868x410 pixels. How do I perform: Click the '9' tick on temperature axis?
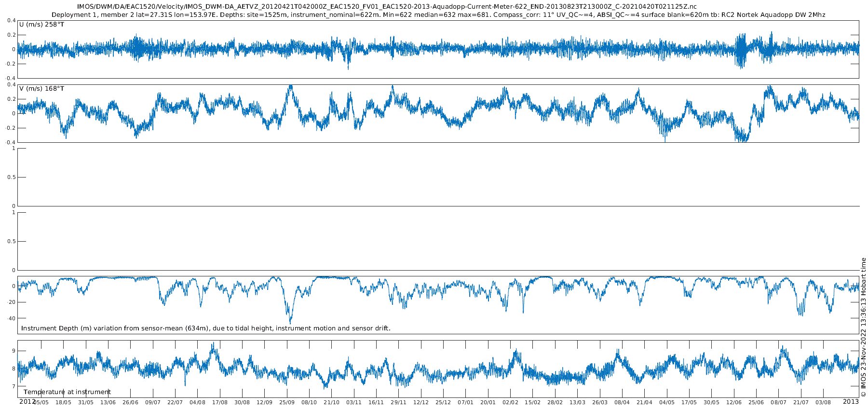[x=14, y=351]
